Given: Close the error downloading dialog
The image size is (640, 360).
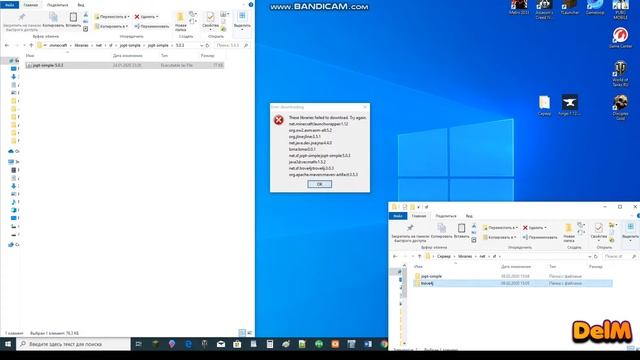Looking at the screenshot, I should click(365, 107).
